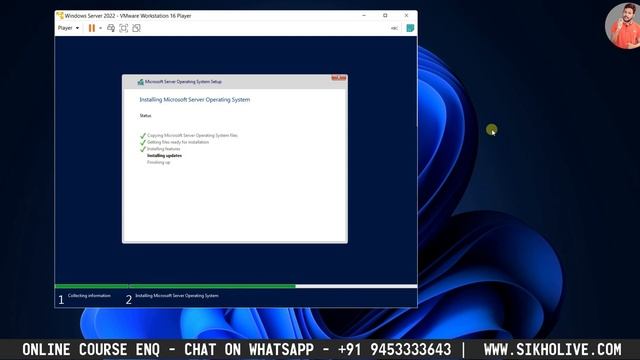Minimize the VMware Workstation Player window
Image resolution: width=640 pixels, height=360 pixels.
364,16
